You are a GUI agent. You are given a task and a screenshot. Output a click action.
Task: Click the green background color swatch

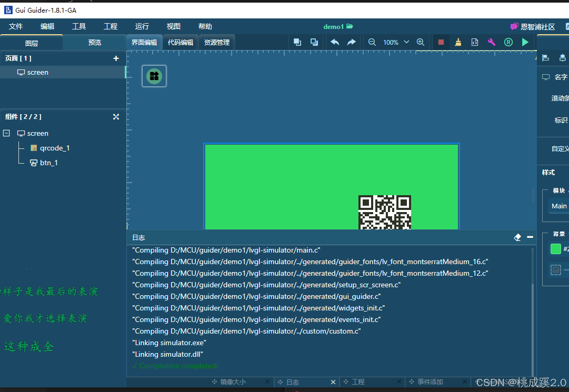(x=555, y=249)
